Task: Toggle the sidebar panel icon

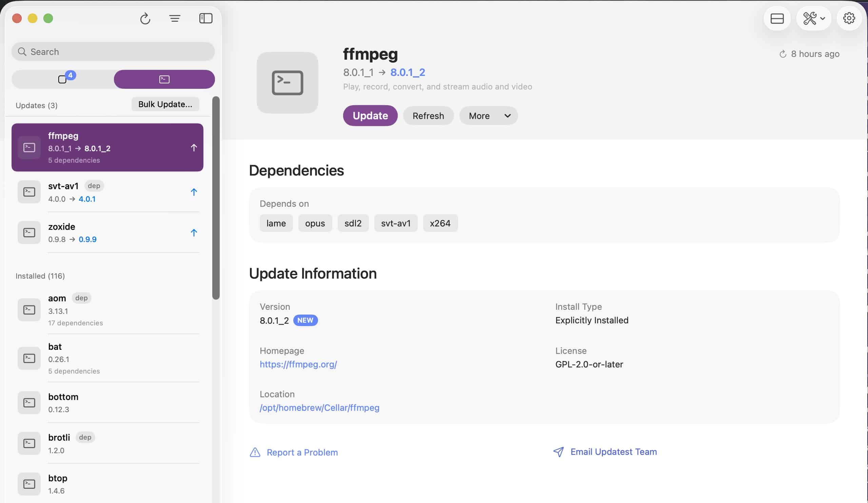Action: (x=205, y=19)
